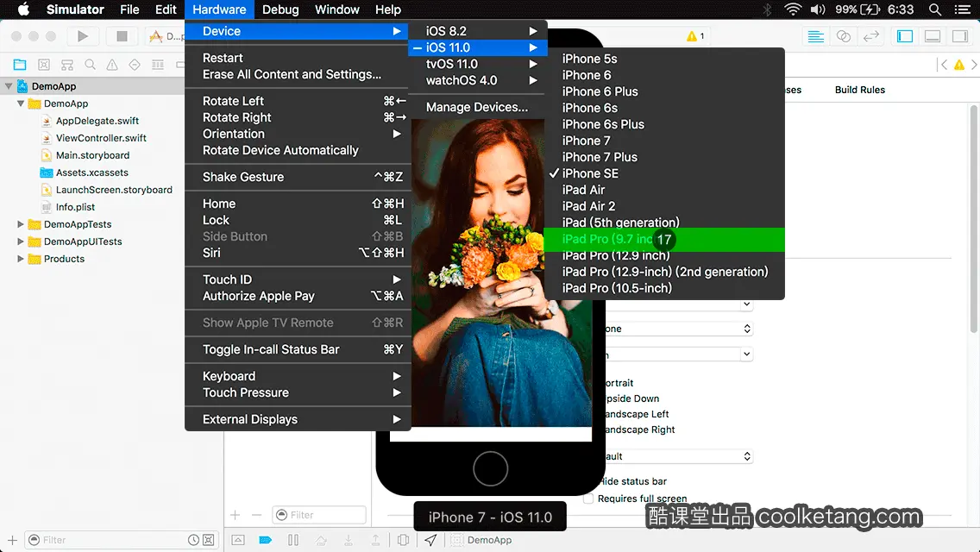The height and width of the screenshot is (552, 980).
Task: Click the simulate location arrow icon
Action: pyautogui.click(x=430, y=540)
